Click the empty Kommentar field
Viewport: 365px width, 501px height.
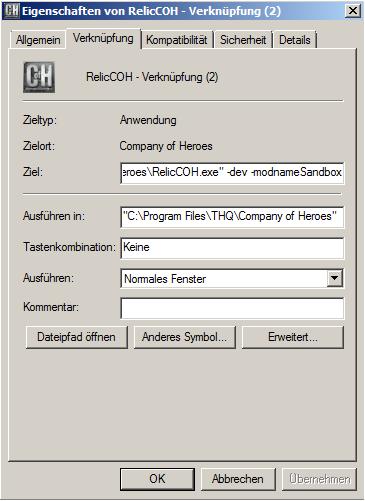(232, 308)
